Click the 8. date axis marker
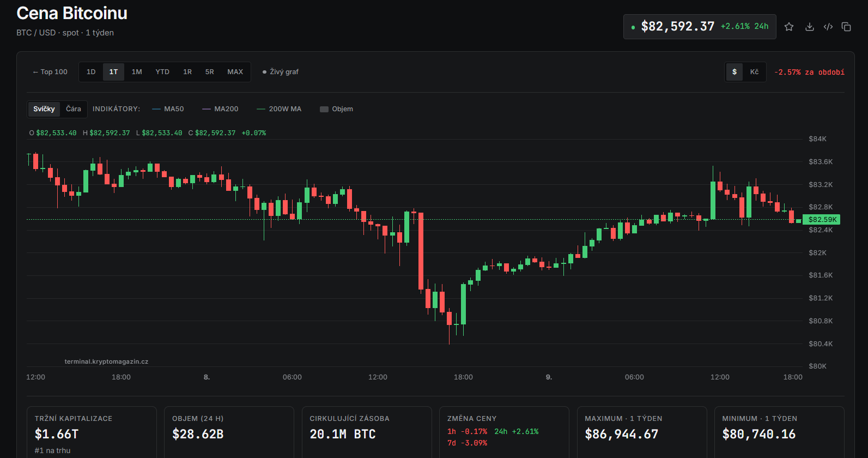The image size is (868, 458). 207,377
